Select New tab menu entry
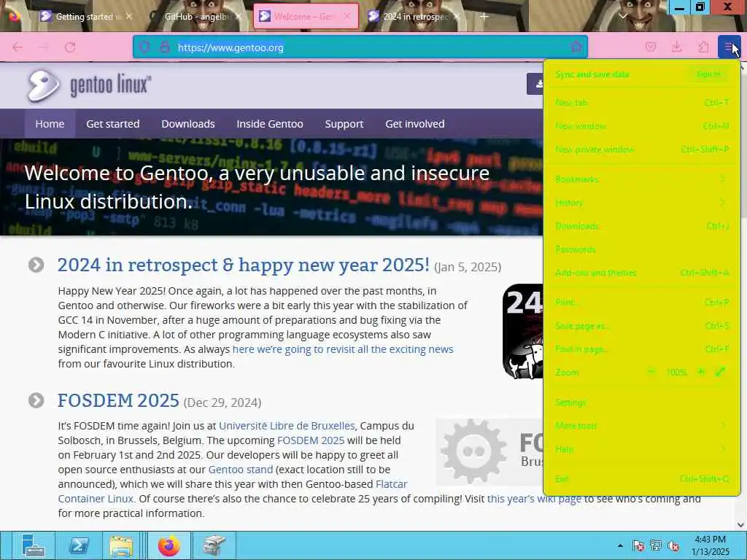 [641, 102]
